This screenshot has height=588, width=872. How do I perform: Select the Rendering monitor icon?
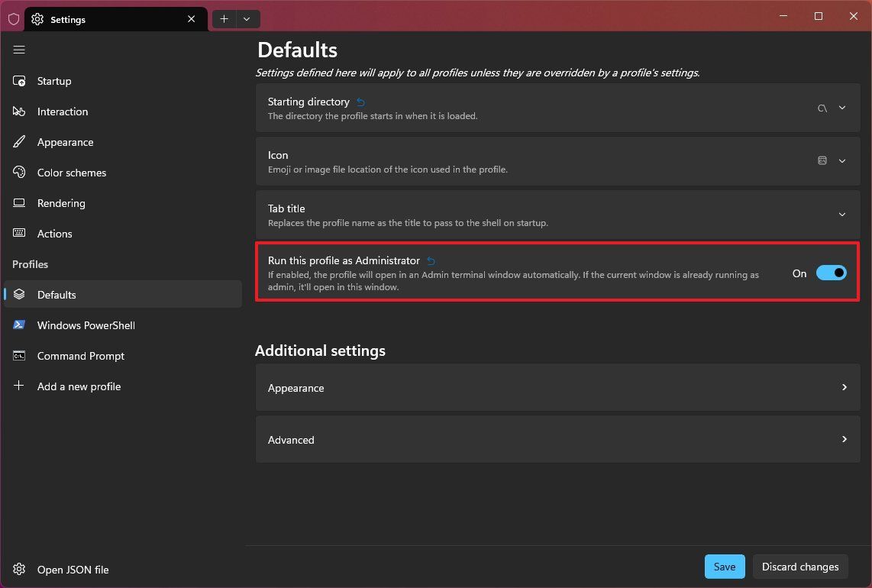pyautogui.click(x=19, y=203)
